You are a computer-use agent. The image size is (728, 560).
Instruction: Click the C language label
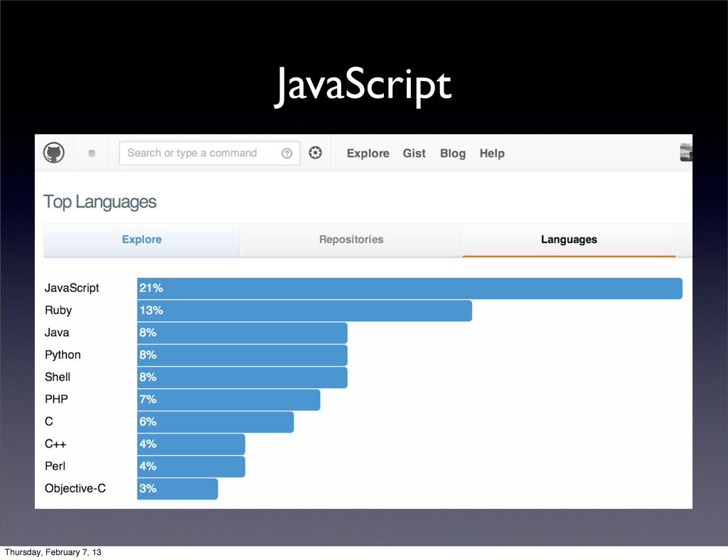point(49,421)
